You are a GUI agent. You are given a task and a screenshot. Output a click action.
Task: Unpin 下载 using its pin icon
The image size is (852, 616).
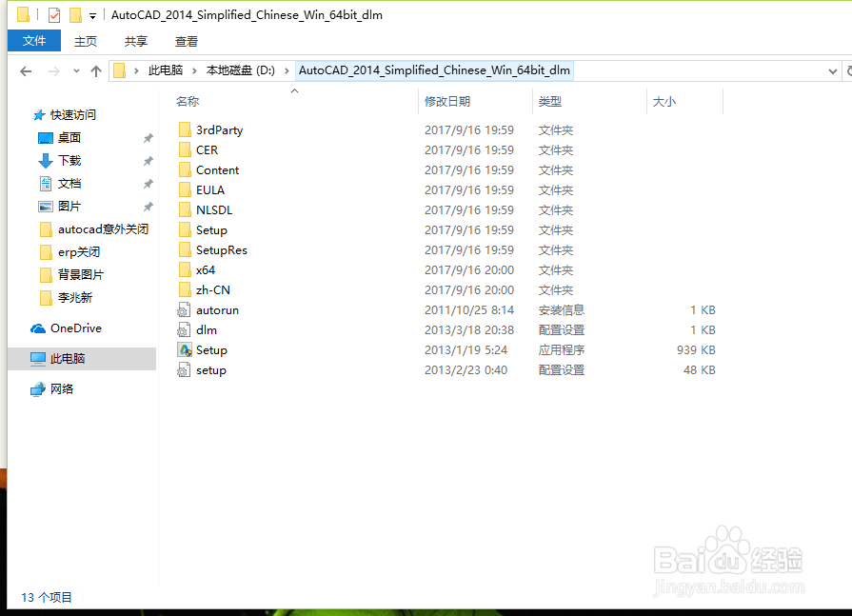point(148,161)
